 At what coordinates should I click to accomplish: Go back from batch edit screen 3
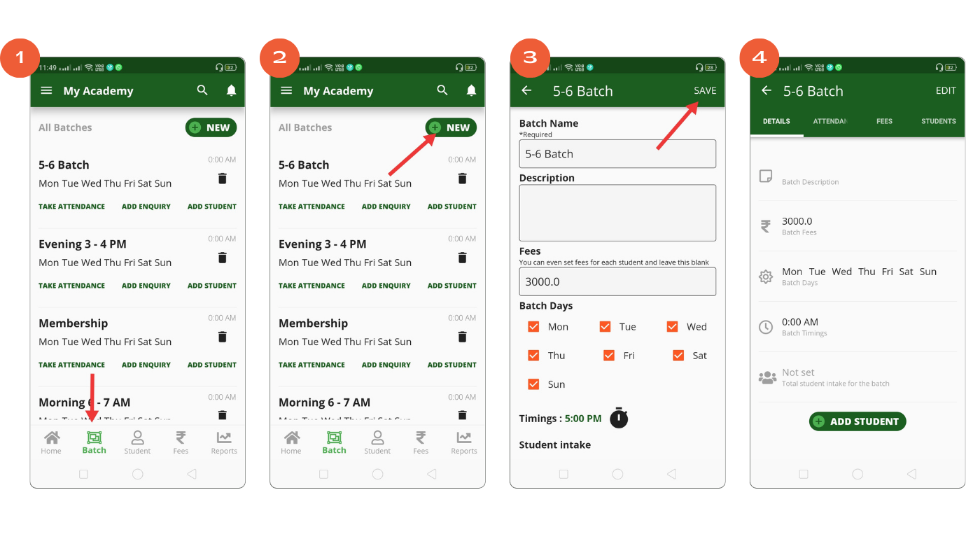[x=526, y=90]
